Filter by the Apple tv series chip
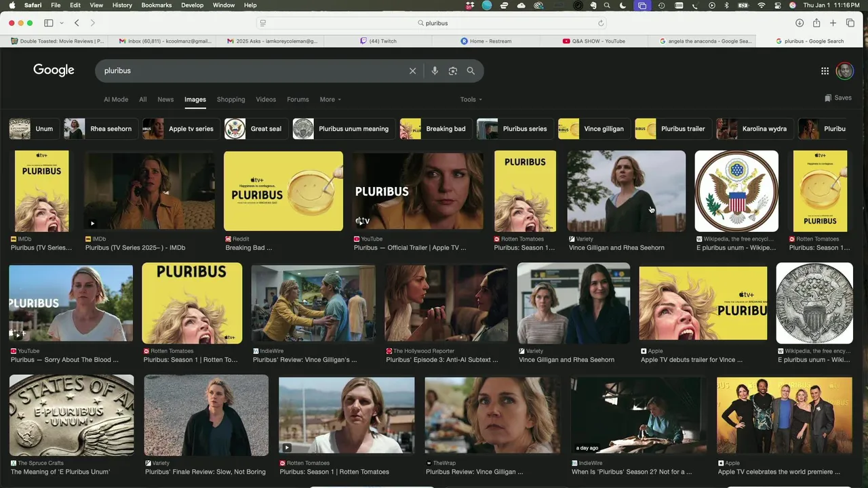 coord(181,129)
